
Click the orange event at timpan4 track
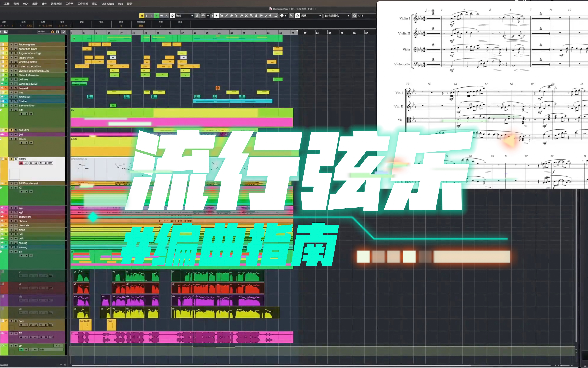click(218, 88)
